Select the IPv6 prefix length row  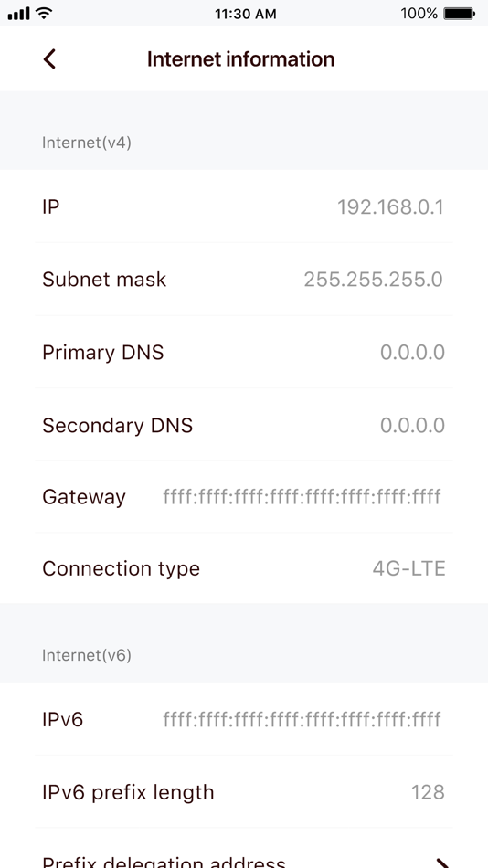pos(244,792)
